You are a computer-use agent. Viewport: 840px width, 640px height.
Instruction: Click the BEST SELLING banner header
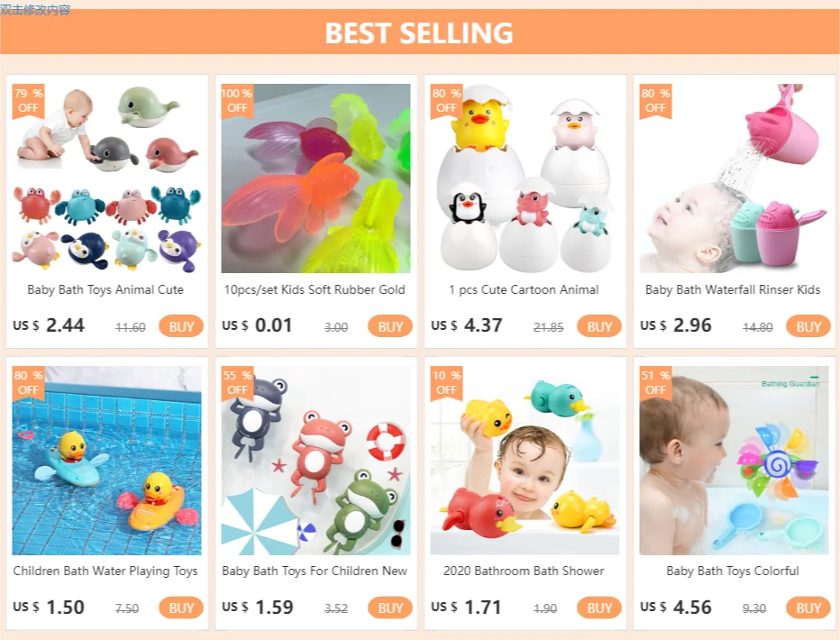point(419,32)
